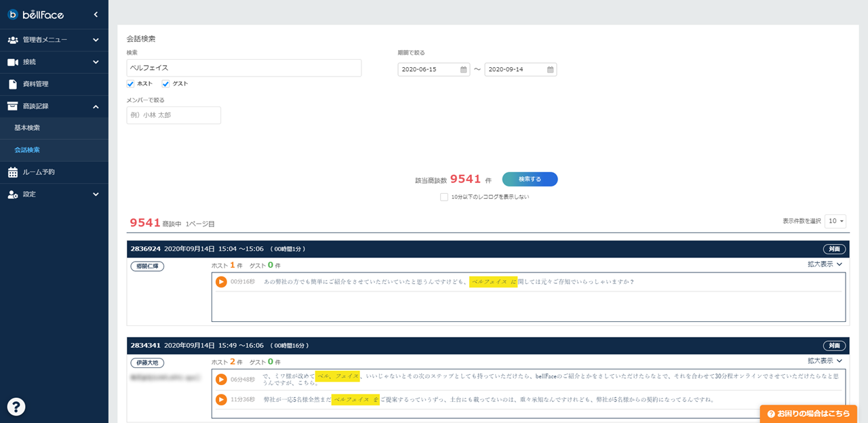
Task: Click the 検索する button
Action: tap(530, 179)
